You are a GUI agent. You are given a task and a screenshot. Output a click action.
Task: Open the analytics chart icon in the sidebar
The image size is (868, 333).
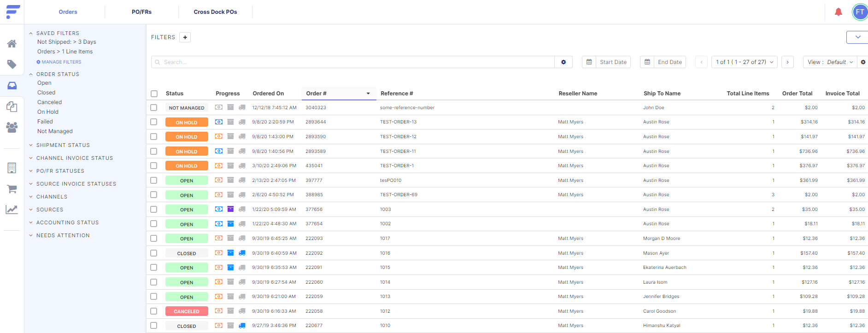[x=12, y=210]
